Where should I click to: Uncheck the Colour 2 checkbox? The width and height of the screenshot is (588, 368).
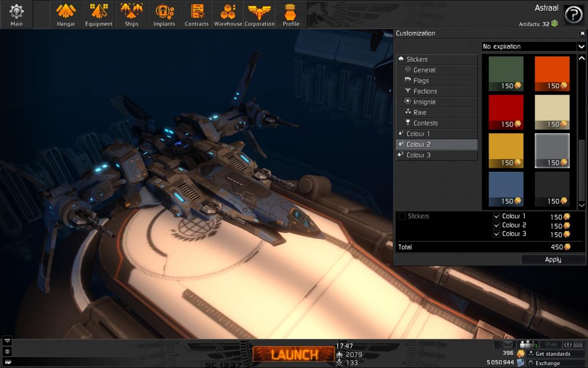pyautogui.click(x=496, y=225)
